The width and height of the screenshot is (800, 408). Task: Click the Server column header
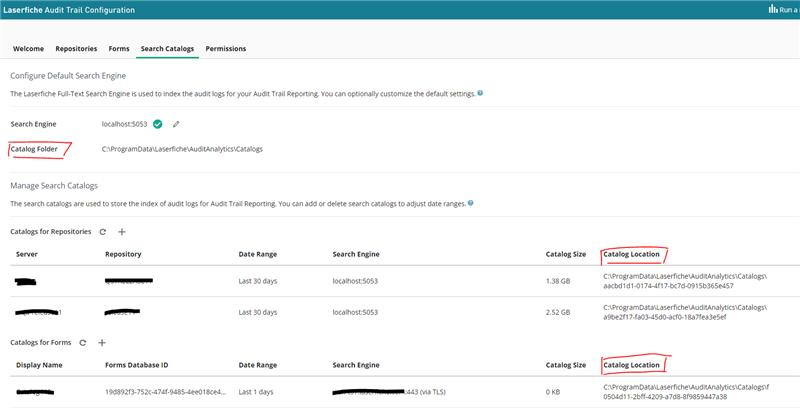coord(27,254)
